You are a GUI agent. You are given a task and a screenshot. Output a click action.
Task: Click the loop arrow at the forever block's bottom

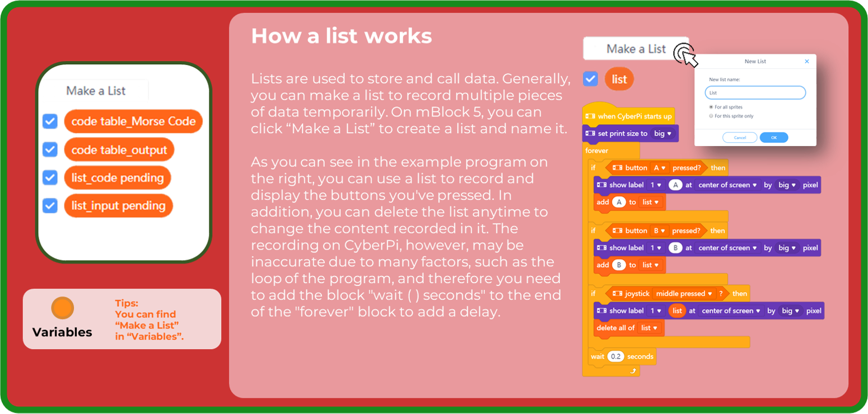click(633, 370)
